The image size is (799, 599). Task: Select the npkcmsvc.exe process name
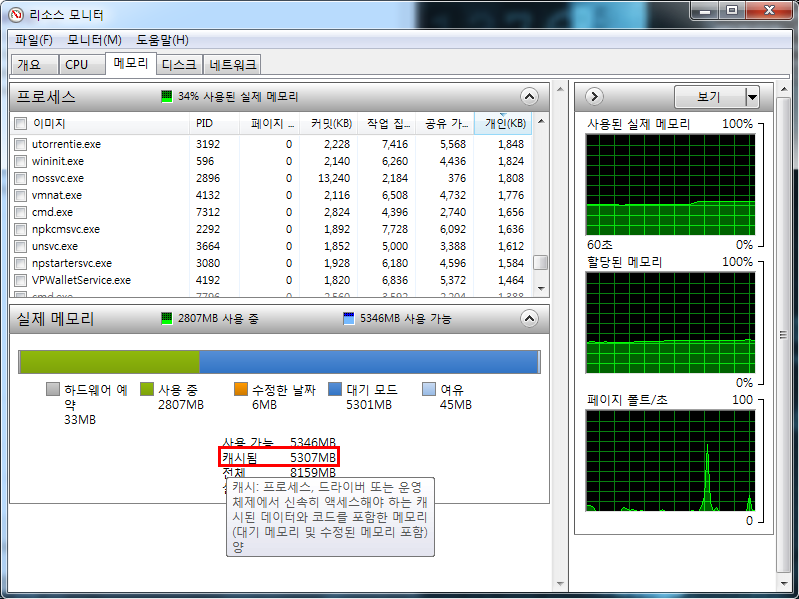point(66,229)
